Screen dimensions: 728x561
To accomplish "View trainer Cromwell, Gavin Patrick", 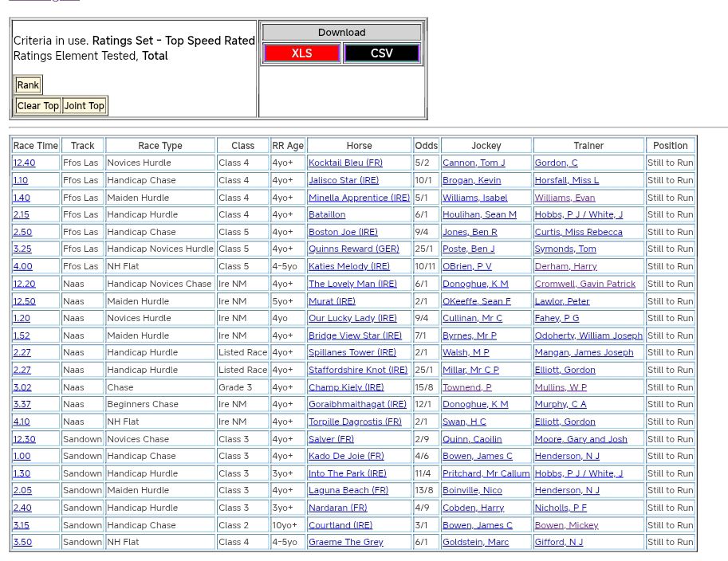I will pos(584,284).
